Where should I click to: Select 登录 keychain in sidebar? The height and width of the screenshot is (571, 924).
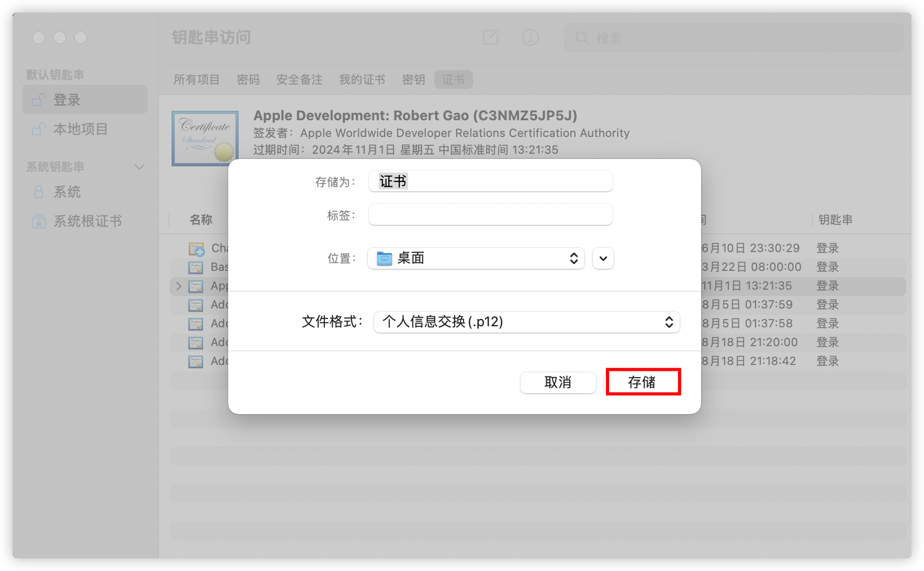click(85, 100)
